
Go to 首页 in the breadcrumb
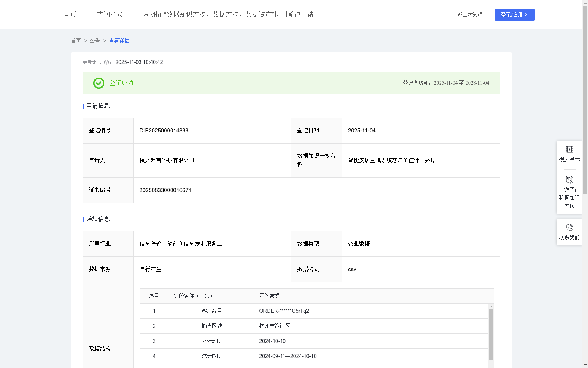(76, 41)
